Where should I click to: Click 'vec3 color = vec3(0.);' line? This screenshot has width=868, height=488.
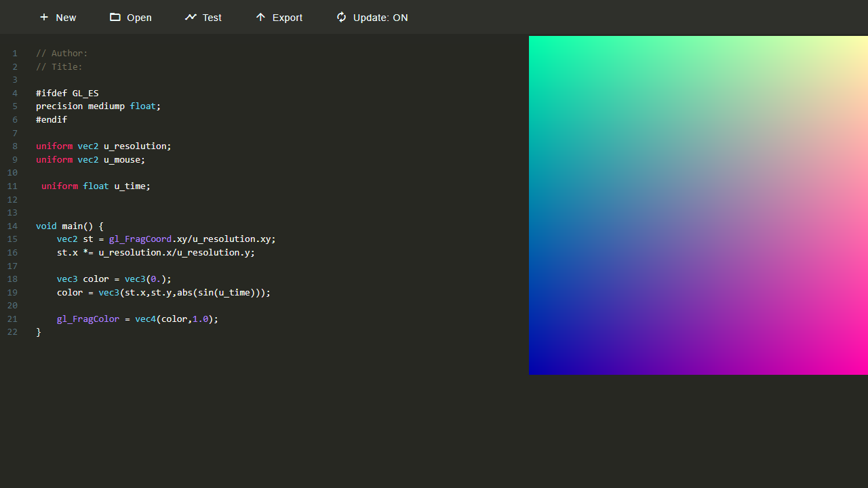pyautogui.click(x=114, y=279)
